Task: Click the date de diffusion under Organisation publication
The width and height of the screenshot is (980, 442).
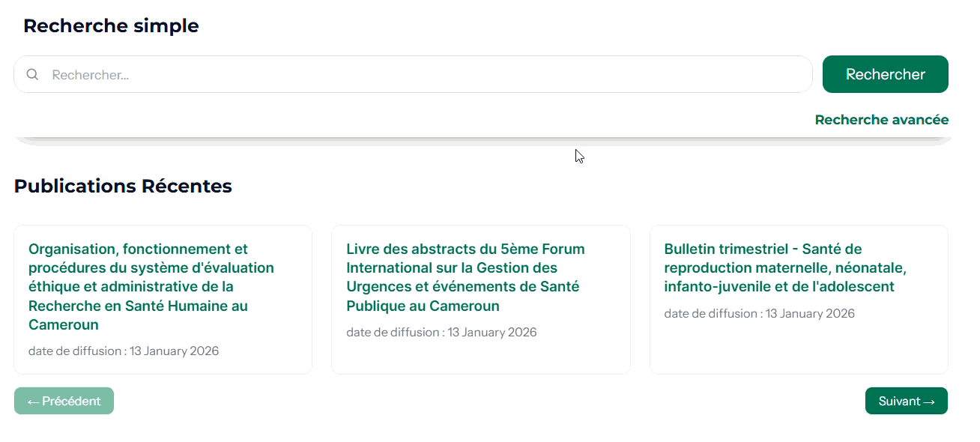Action: [124, 351]
